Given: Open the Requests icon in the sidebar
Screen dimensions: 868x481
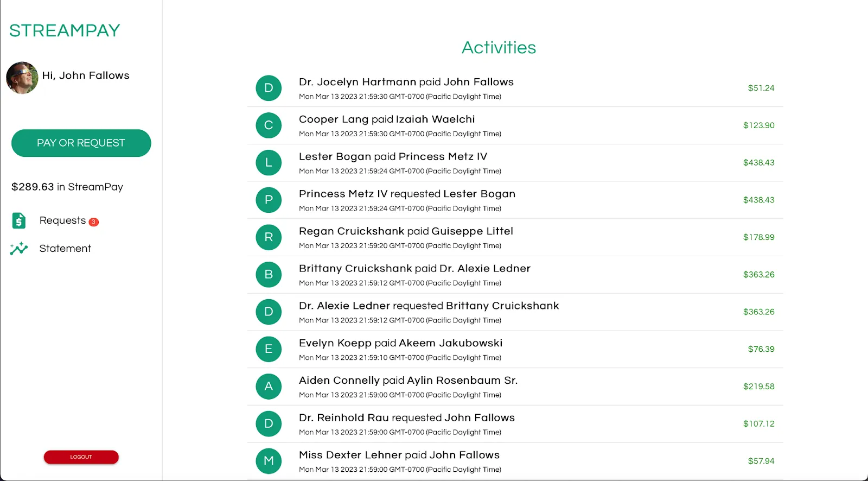Looking at the screenshot, I should (x=18, y=220).
